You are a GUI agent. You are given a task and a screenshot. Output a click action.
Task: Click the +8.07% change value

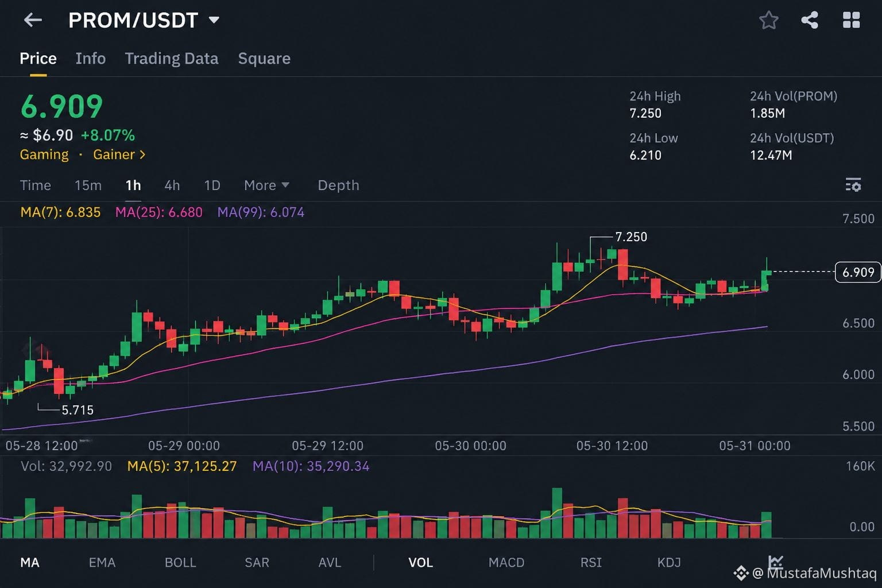coord(108,136)
